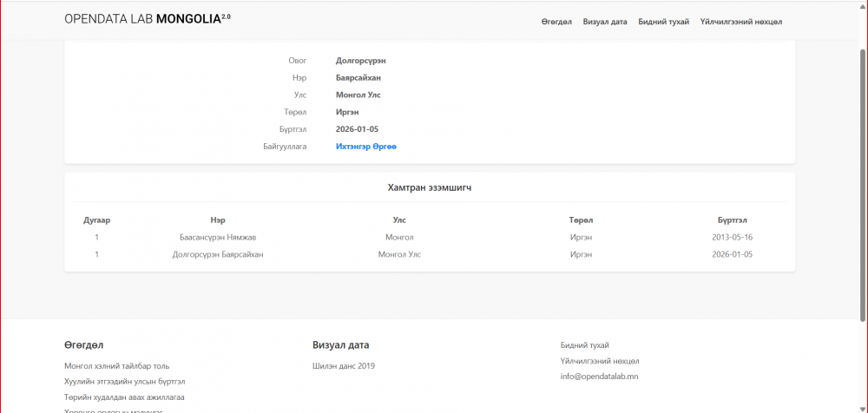
Task: Open the Ихтэнгэр Өргөө organization link
Action: click(365, 147)
